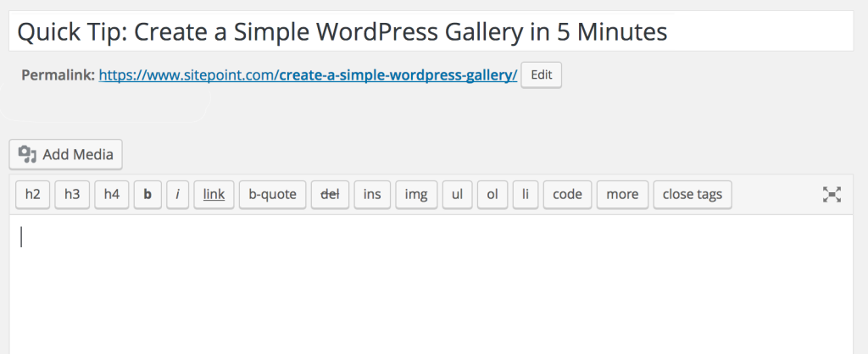Wrap text in code tag
This screenshot has height=354, width=868.
(567, 195)
